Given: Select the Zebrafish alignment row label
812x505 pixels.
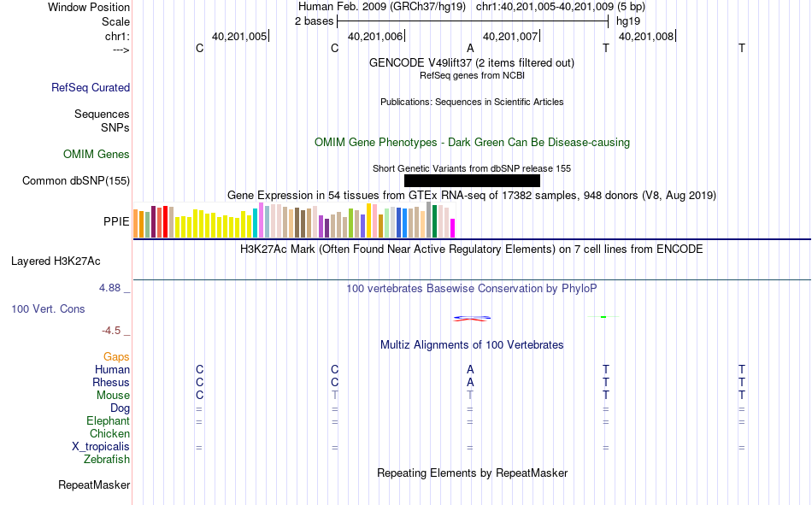Looking at the screenshot, I should click(x=107, y=460).
